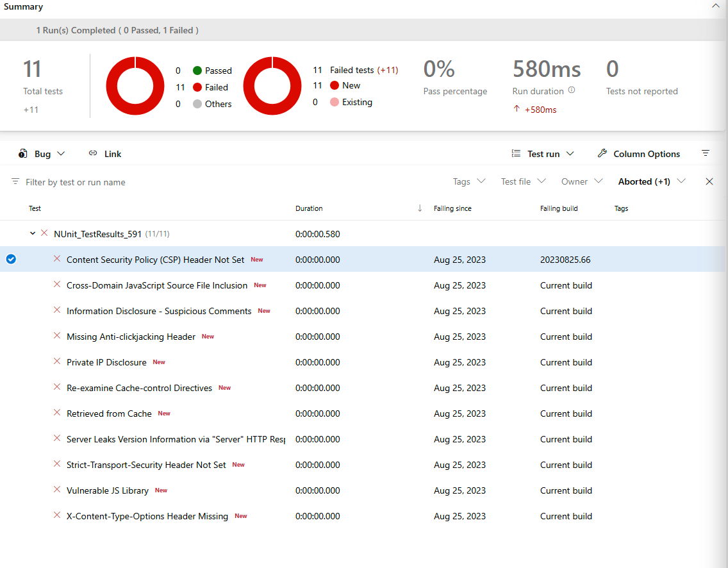Select Strict-Transport-Security Header Not Set test
The width and height of the screenshot is (728, 568).
tap(146, 464)
